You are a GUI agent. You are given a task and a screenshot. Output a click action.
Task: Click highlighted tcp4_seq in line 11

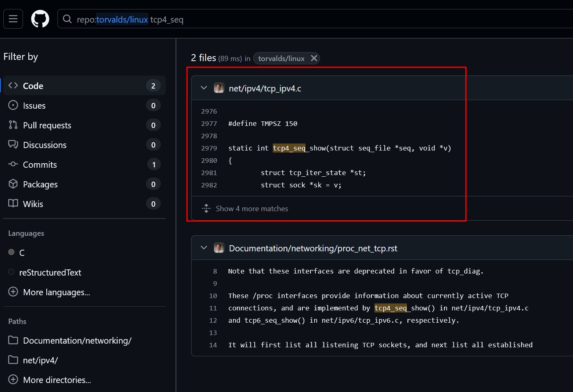(390, 308)
